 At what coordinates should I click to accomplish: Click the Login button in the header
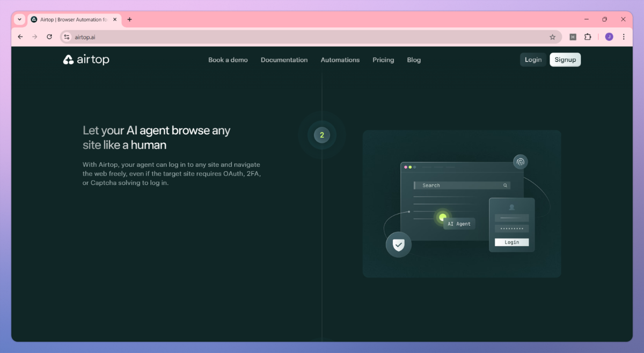[533, 60]
